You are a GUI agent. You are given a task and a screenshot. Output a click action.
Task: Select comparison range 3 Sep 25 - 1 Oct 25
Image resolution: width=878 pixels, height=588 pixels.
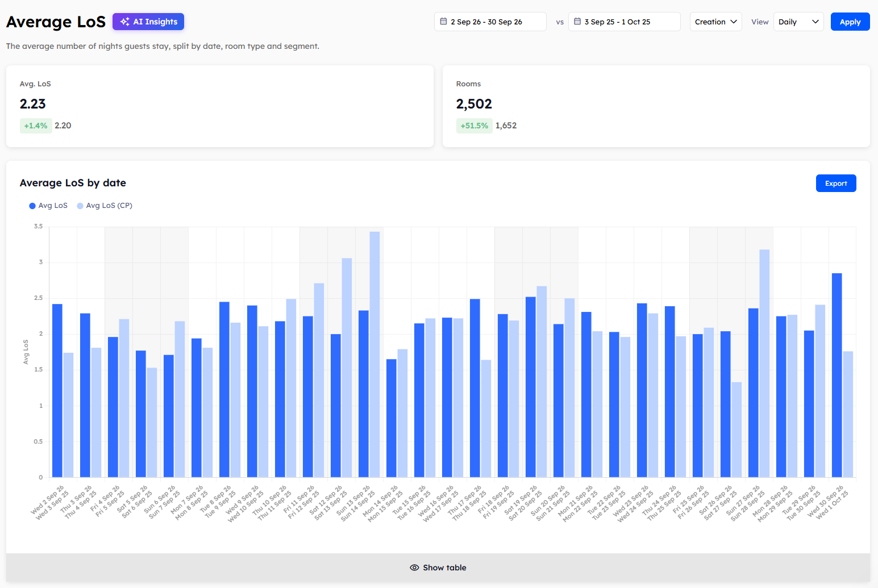pos(625,22)
